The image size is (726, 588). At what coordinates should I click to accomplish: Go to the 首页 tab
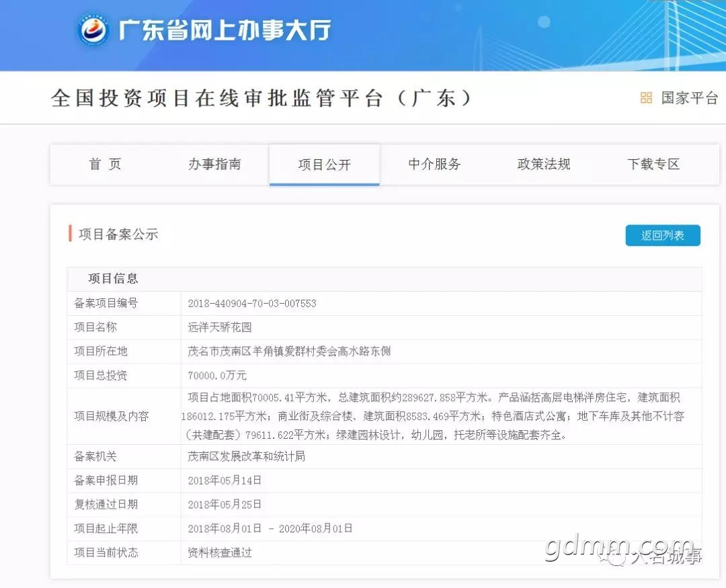pyautogui.click(x=105, y=164)
